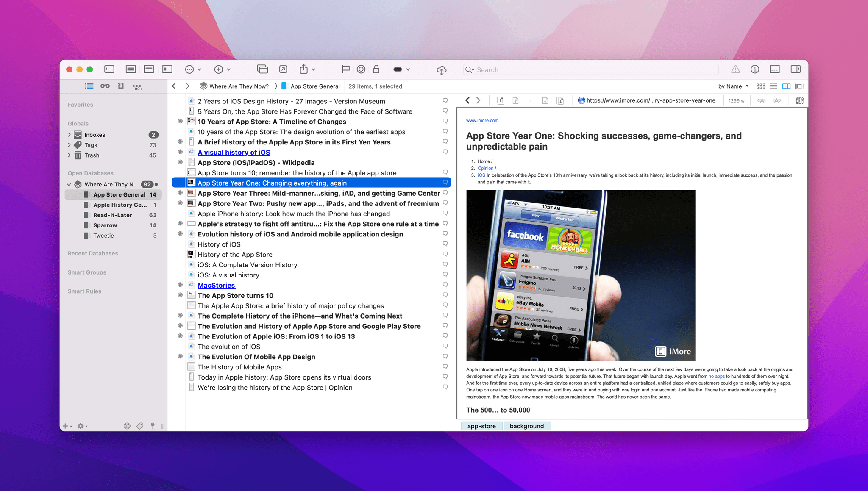Toggle unread dot for 'The App Store turns 10'

tap(180, 295)
